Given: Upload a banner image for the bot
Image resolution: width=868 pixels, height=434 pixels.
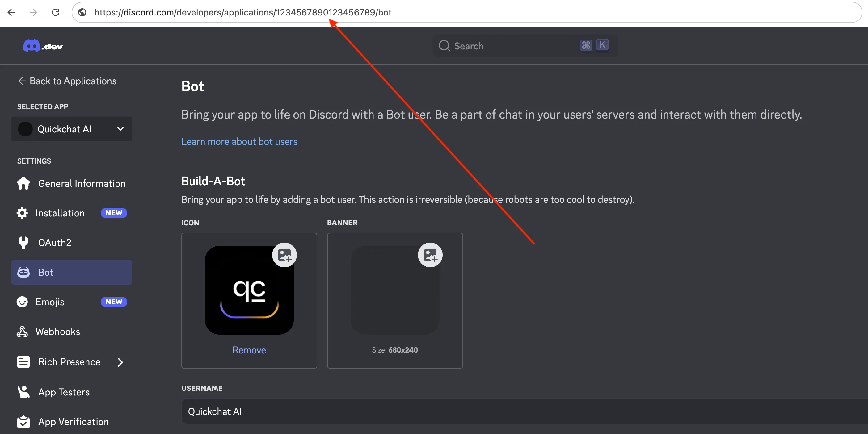Looking at the screenshot, I should 430,255.
